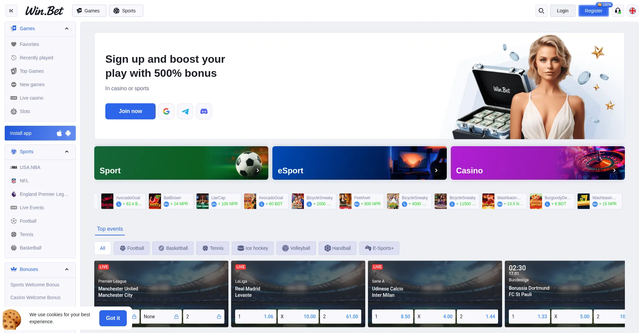Bet Inter Milan win at 1.44
This screenshot has width=644, height=333.
pos(477,317)
